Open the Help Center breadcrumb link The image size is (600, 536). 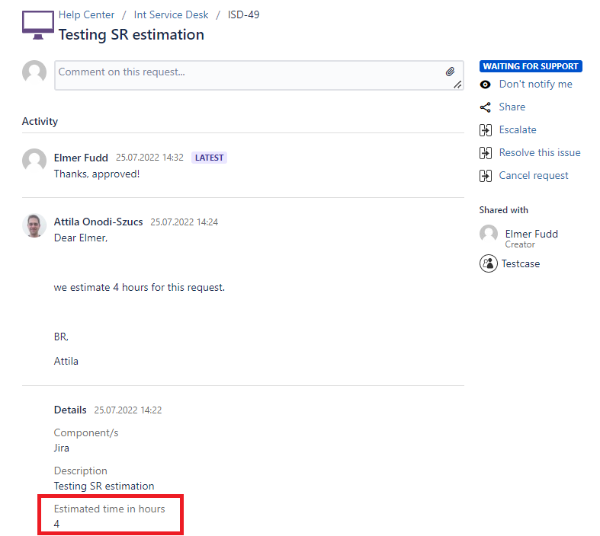pyautogui.click(x=86, y=15)
